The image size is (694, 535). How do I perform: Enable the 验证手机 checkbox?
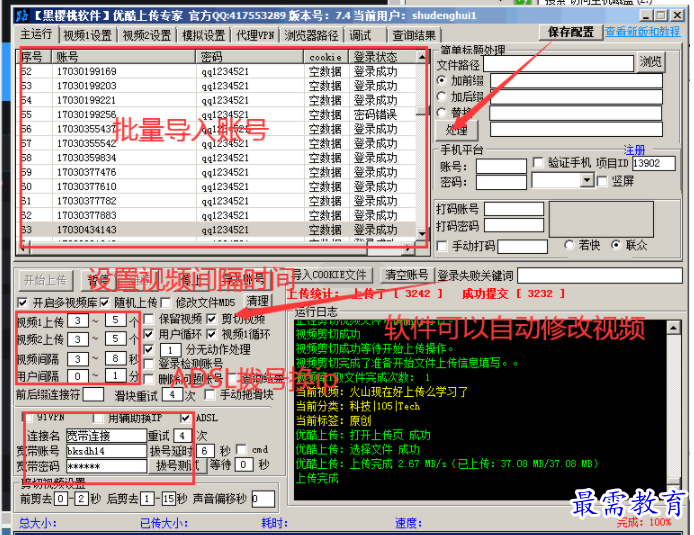(x=538, y=162)
